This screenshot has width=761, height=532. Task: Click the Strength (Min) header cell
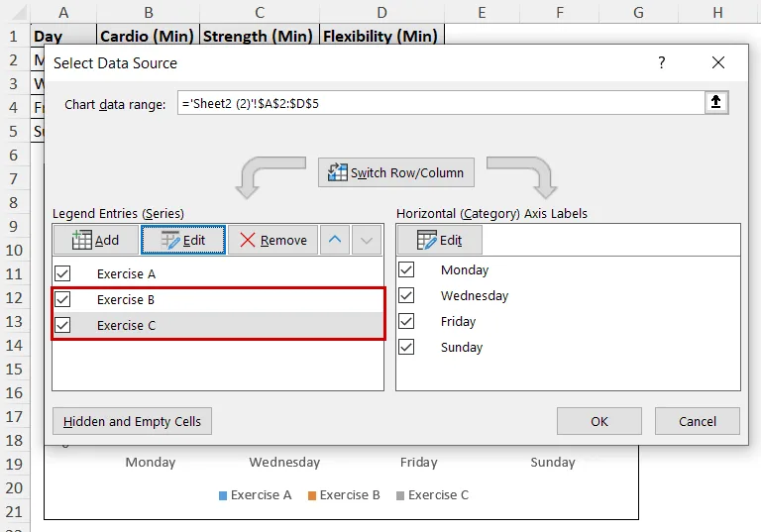point(260,36)
